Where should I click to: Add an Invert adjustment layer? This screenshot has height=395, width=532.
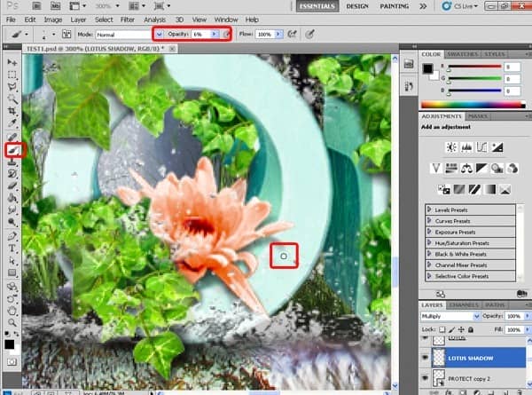pyautogui.click(x=444, y=189)
